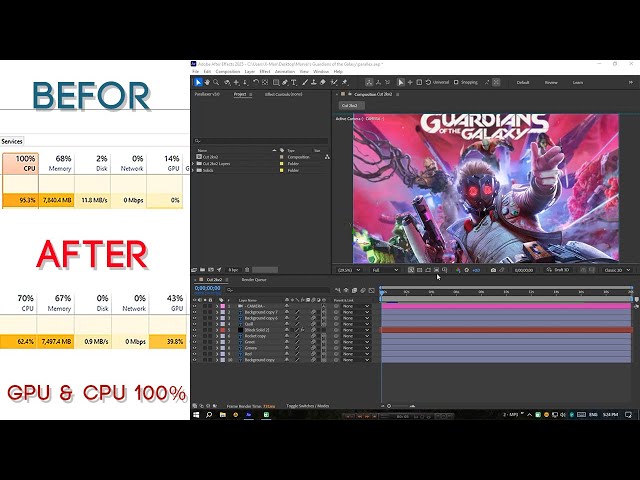
Task: Toggle the frame blending icon in timeline
Action: click(x=354, y=290)
